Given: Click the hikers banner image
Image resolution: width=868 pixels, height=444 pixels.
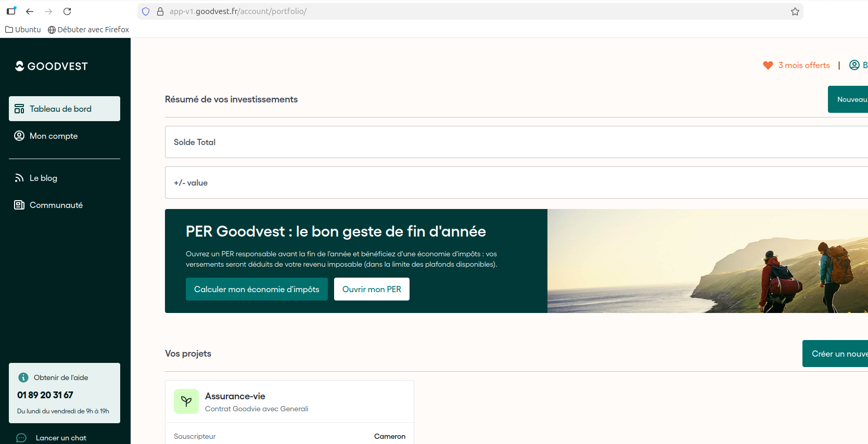Looking at the screenshot, I should pos(707,261).
